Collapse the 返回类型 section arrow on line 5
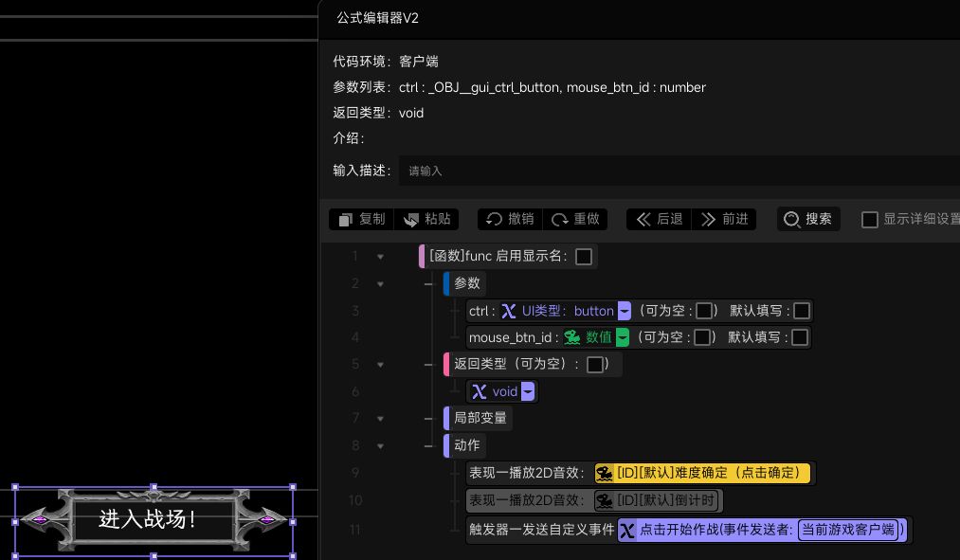The width and height of the screenshot is (960, 560). (x=380, y=365)
